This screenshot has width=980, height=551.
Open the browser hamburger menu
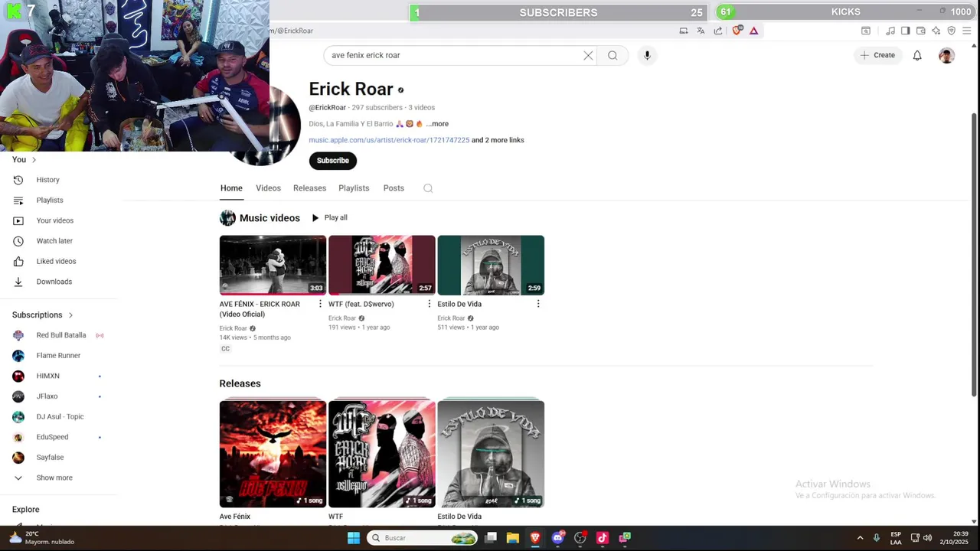[x=969, y=31]
